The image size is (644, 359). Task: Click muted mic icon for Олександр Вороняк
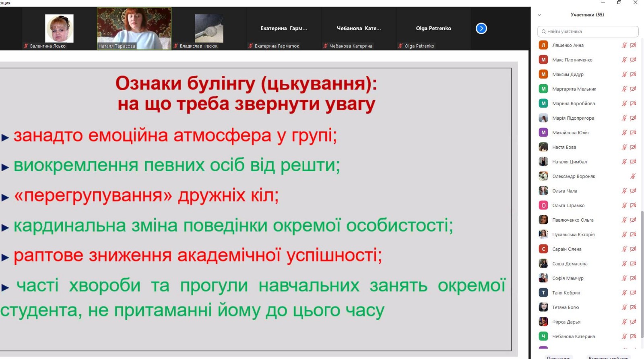pos(633,176)
